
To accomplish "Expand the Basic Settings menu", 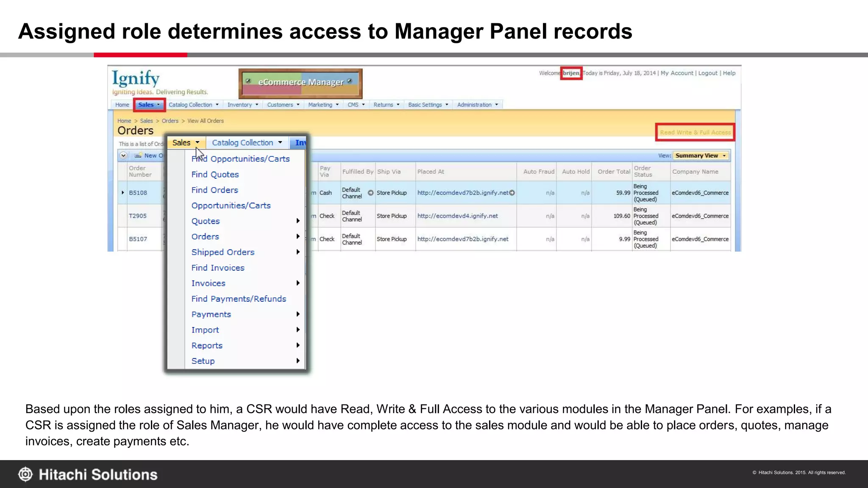I will 428,105.
